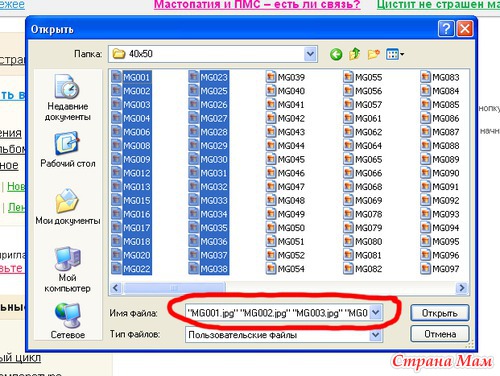
Task: Select file name MG062
Action: pos(368,132)
